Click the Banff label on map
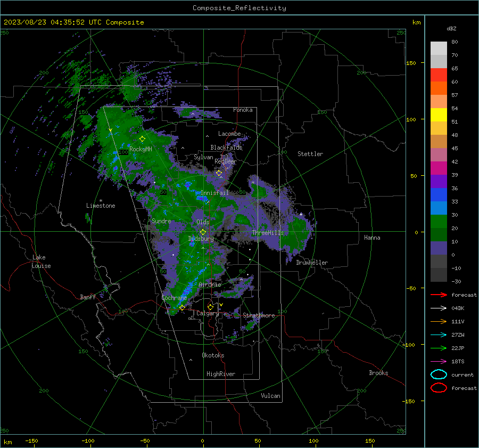This screenshot has height=448, width=479. coord(88,297)
